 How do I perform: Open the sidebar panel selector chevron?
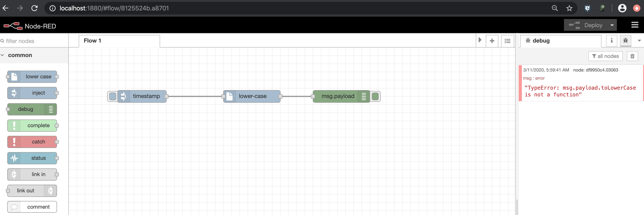pyautogui.click(x=639, y=41)
